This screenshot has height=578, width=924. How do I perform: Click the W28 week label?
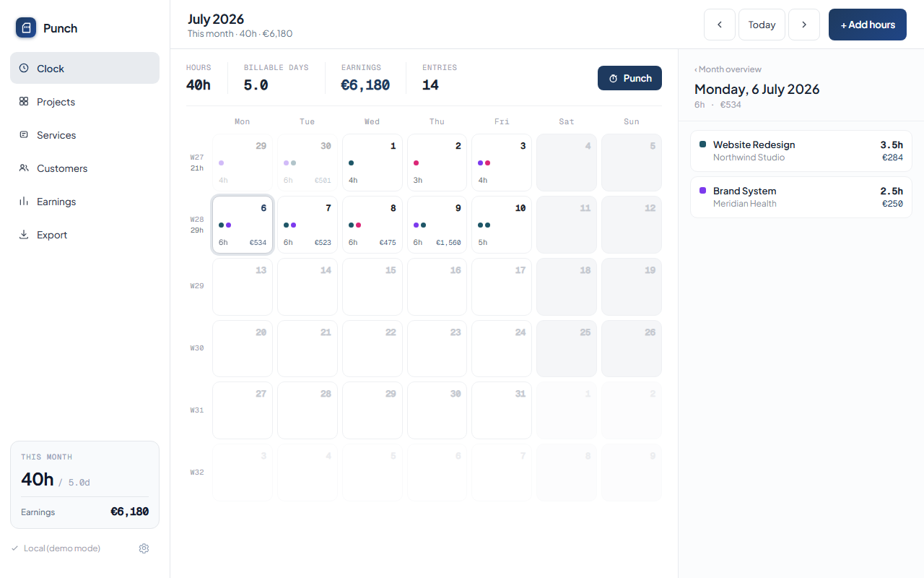[x=197, y=219]
